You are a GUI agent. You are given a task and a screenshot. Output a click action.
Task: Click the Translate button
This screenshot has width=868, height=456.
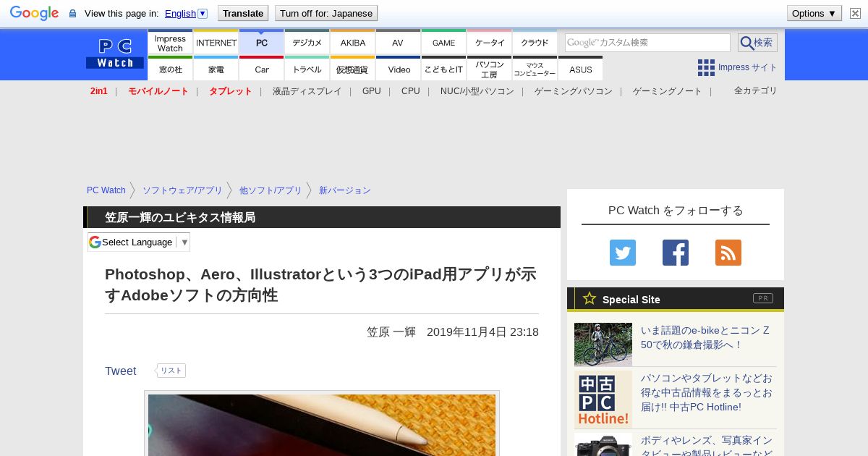pyautogui.click(x=242, y=13)
